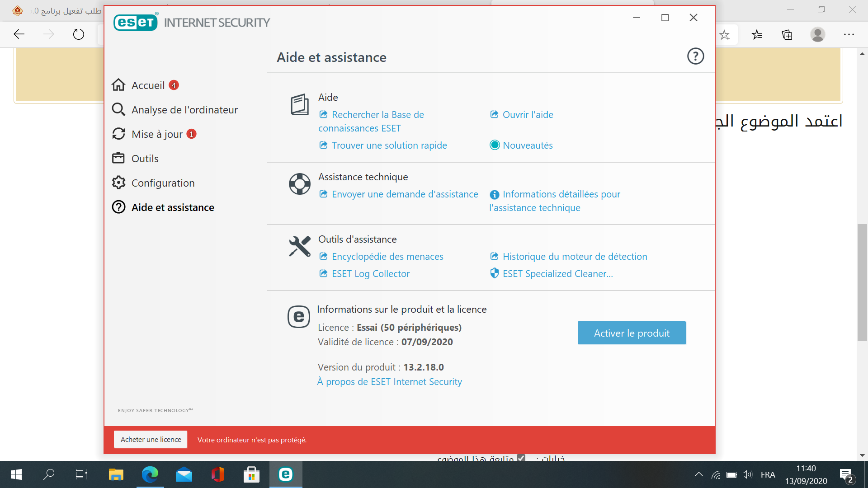Open the Windows Start menu
The height and width of the screenshot is (488, 868).
[16, 474]
